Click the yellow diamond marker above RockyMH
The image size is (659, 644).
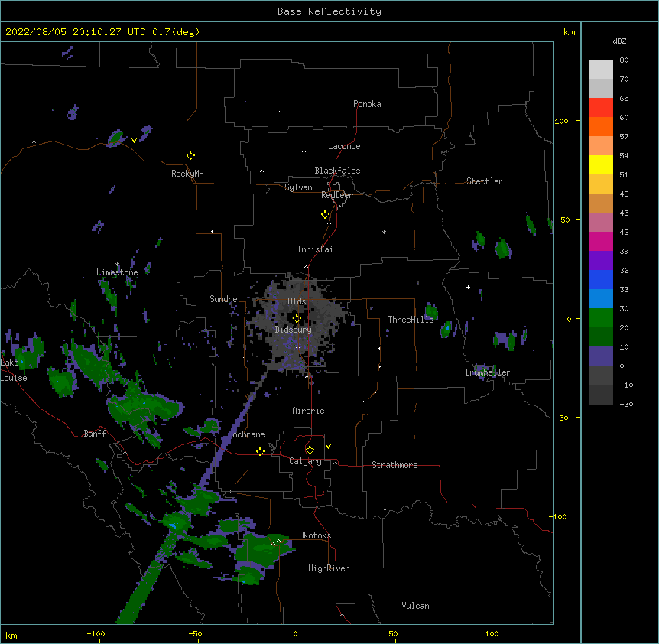[x=190, y=155]
